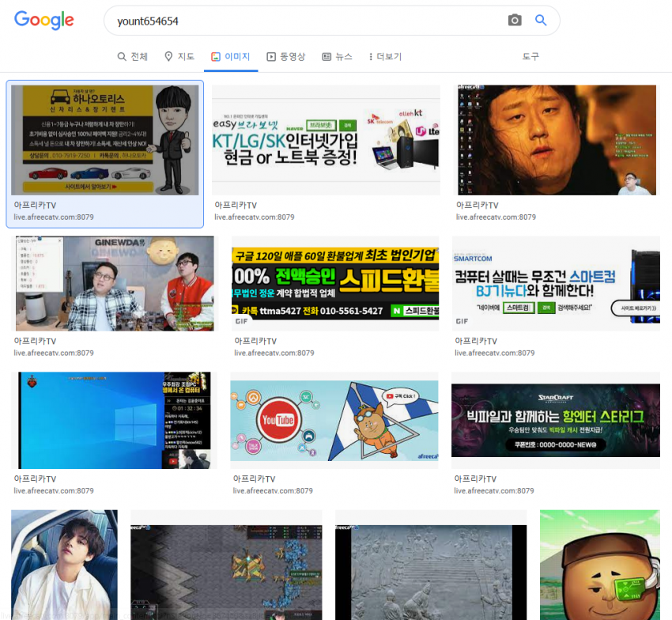Click 아프리카TV title under StarCraft 스타리그 banner

[475, 479]
